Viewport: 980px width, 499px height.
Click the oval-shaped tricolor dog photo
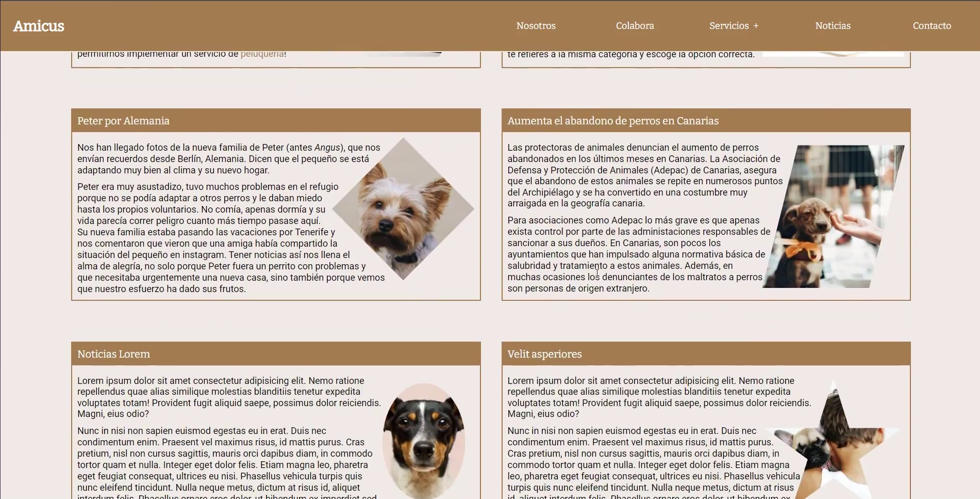click(x=424, y=441)
